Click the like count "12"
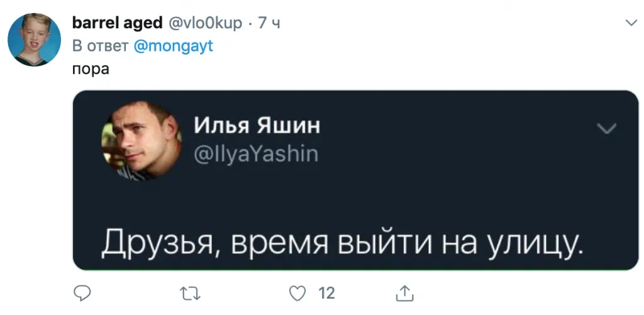Image resolution: width=644 pixels, height=315 pixels. (326, 293)
